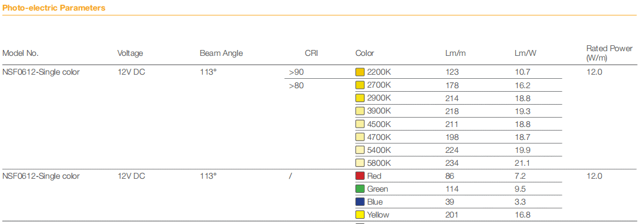Click the Green color swatch

tap(360, 189)
